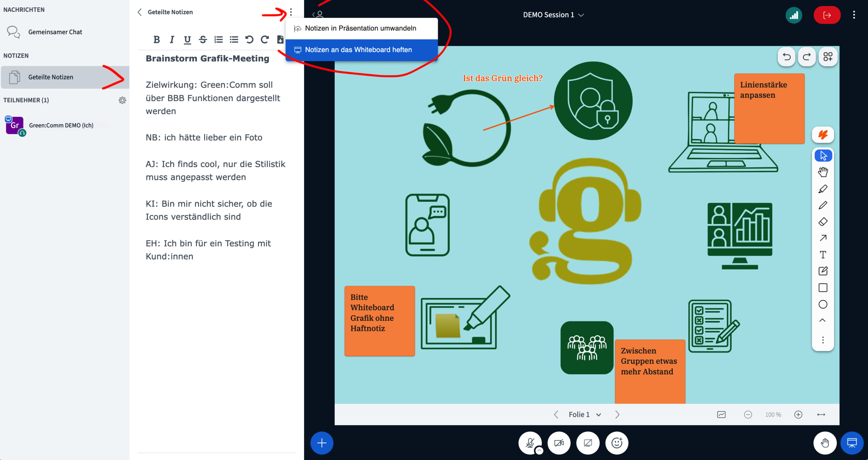
Task: Toggle strikethrough formatting in the notes
Action: tap(203, 39)
